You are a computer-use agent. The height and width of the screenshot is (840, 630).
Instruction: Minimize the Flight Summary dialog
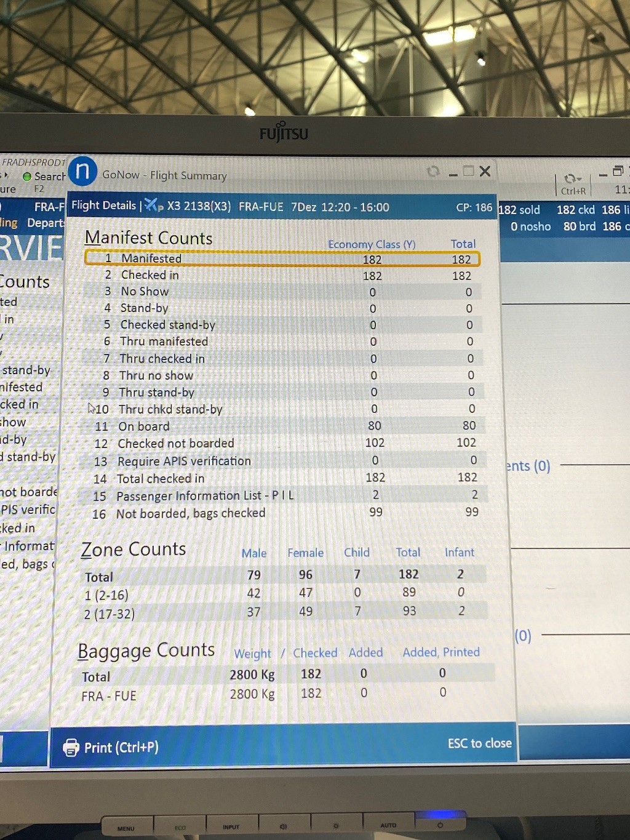click(x=453, y=173)
